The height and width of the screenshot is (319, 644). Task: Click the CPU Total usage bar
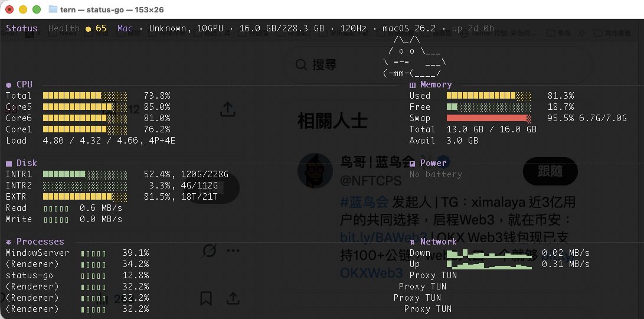tap(85, 96)
